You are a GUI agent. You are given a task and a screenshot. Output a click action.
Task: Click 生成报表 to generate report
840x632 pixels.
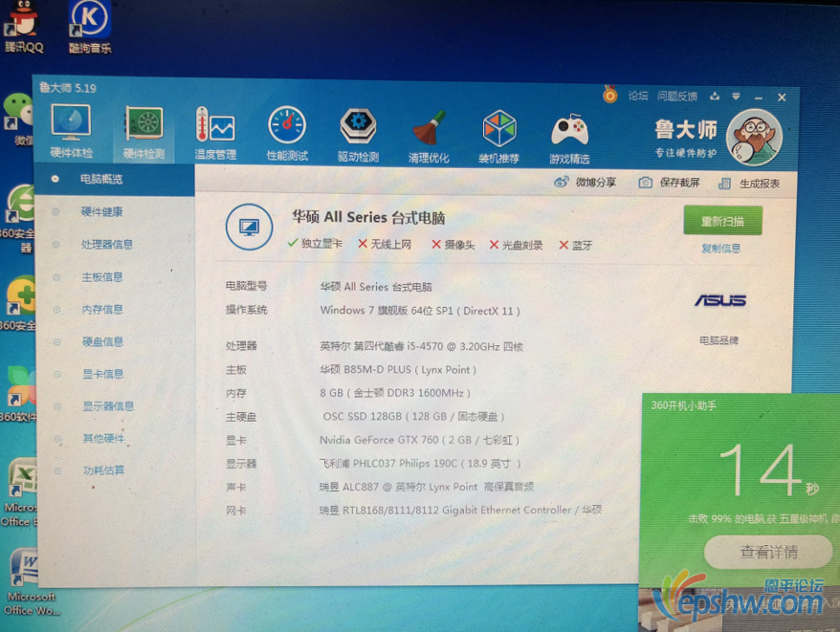pyautogui.click(x=749, y=184)
